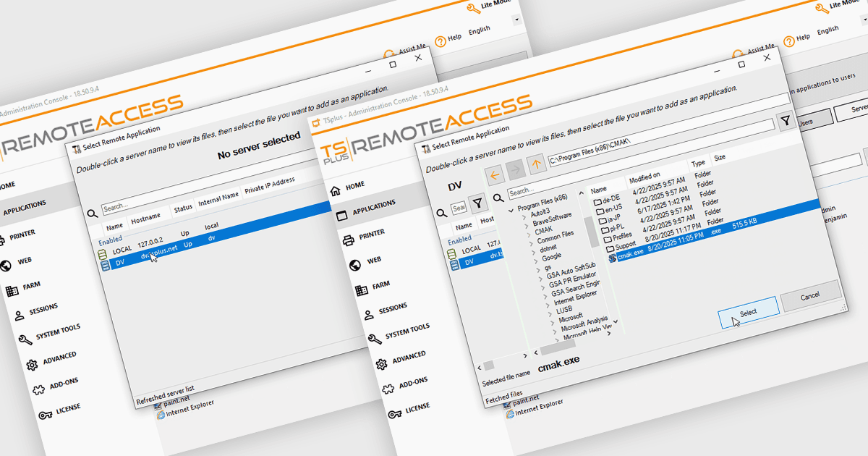Click ADVANCED gear icon in left console
868x456 pixels.
32,363
